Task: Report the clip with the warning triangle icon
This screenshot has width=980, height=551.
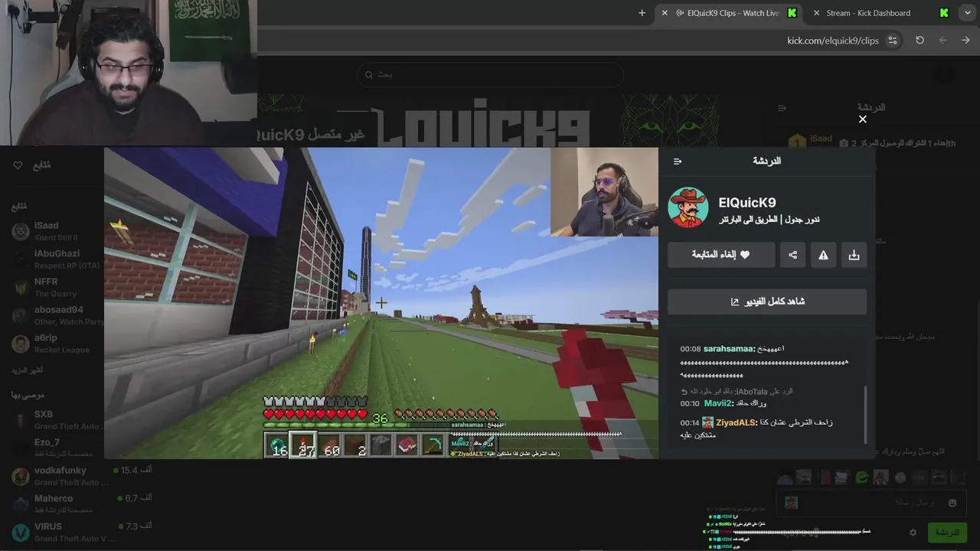Action: click(823, 255)
